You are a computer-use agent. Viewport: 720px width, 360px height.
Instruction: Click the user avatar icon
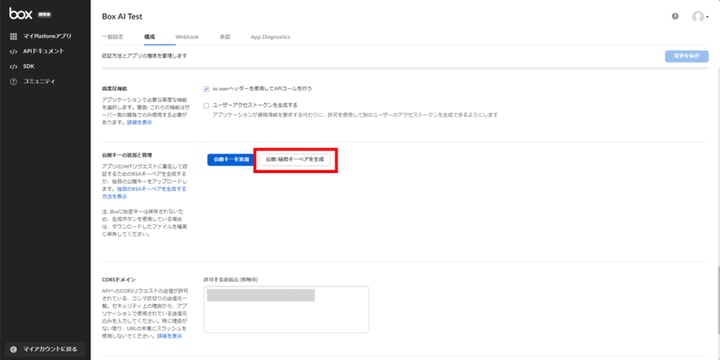click(x=698, y=17)
